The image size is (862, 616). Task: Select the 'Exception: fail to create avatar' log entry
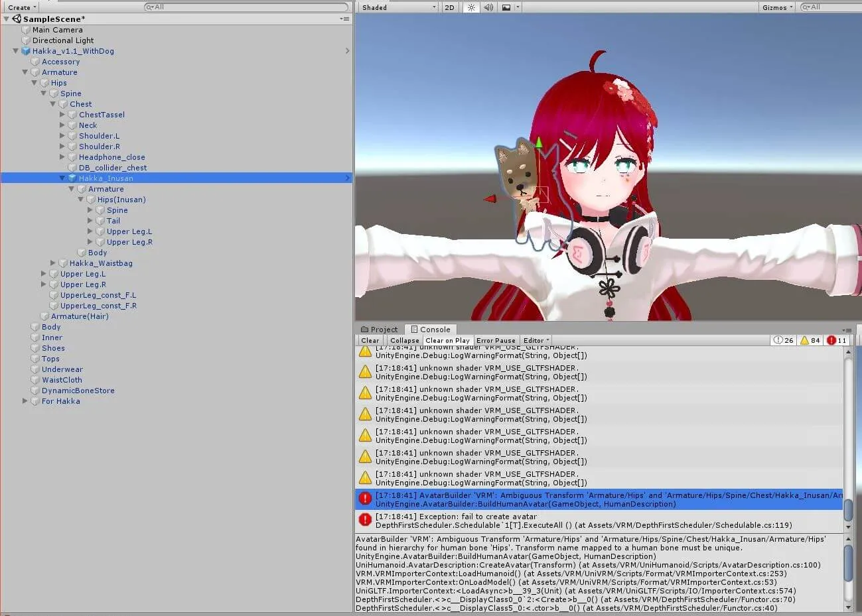599,521
